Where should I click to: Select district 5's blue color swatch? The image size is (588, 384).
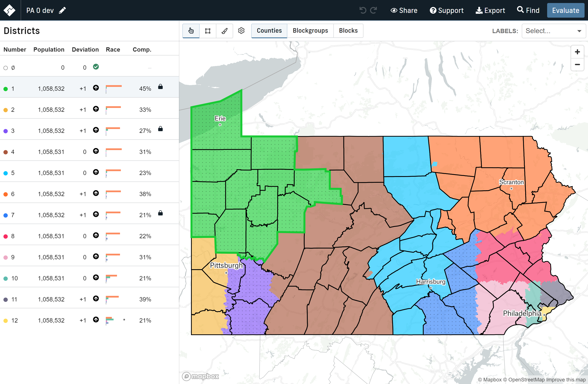(6, 173)
